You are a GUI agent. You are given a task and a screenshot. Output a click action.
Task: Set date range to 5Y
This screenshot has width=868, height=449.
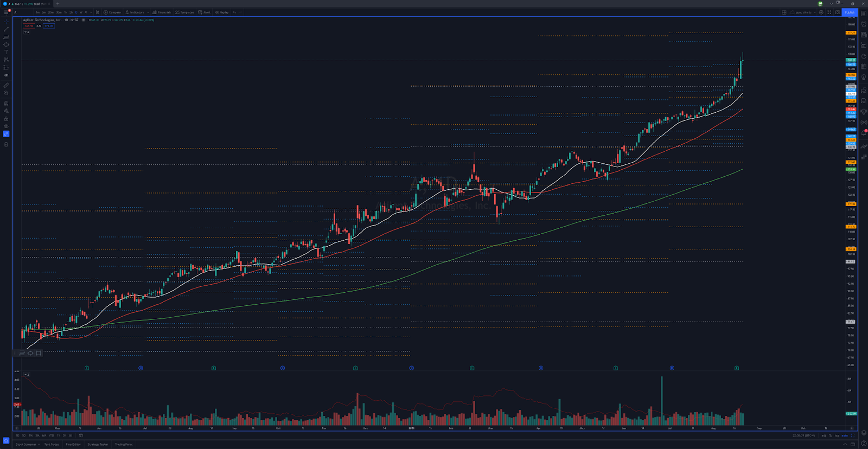(x=64, y=435)
